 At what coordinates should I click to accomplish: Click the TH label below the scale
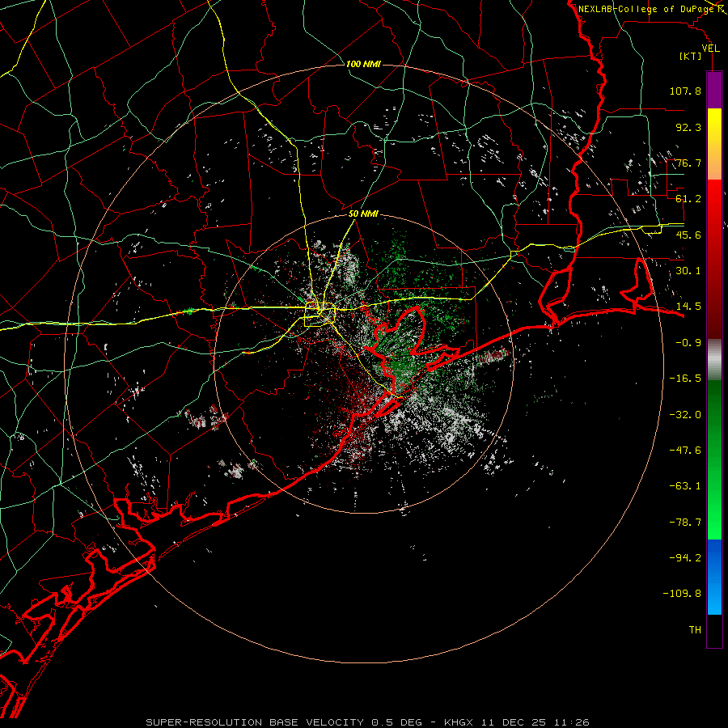(695, 630)
